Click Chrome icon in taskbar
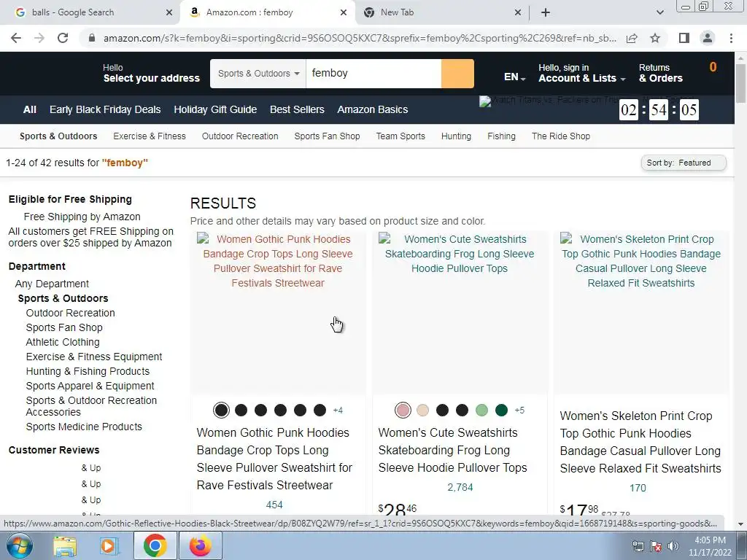 tap(155, 545)
